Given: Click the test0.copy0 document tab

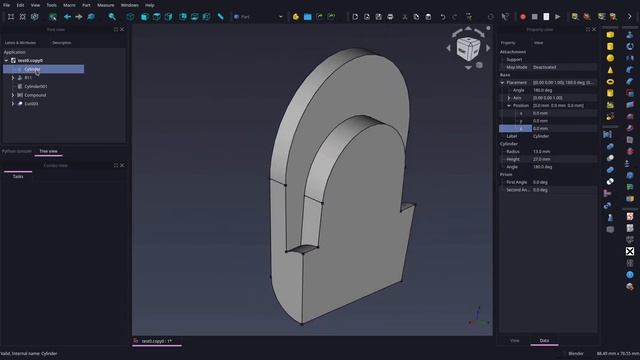Looking at the screenshot, I should (157, 341).
